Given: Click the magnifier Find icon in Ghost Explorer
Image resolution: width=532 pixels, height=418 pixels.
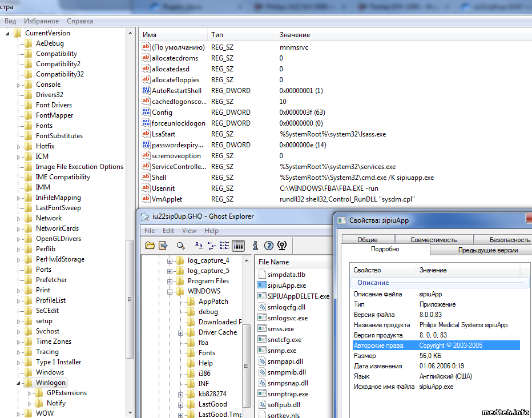Looking at the screenshot, I should point(180,246).
